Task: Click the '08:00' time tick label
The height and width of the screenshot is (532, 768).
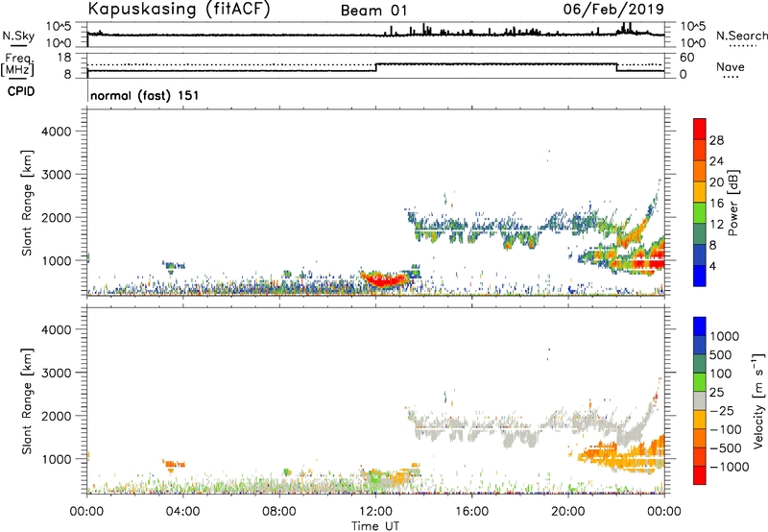Action: tap(279, 512)
